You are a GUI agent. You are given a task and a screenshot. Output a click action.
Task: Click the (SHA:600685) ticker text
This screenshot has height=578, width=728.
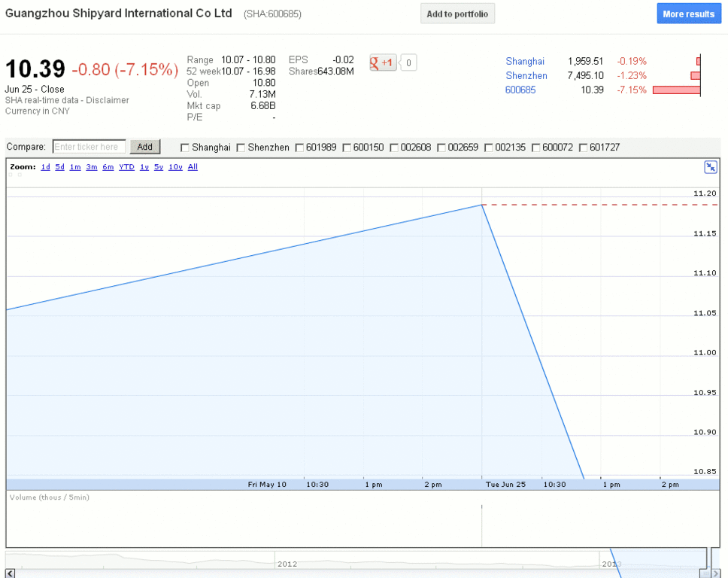[272, 14]
